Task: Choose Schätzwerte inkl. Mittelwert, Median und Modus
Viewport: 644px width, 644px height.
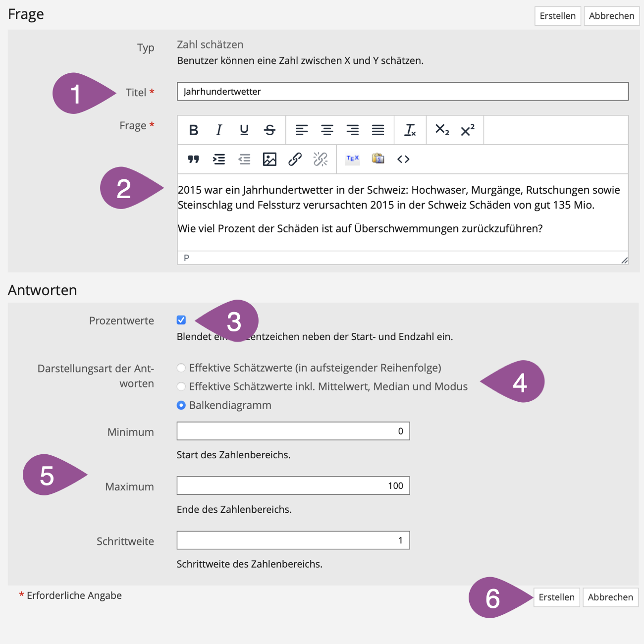Action: (181, 386)
